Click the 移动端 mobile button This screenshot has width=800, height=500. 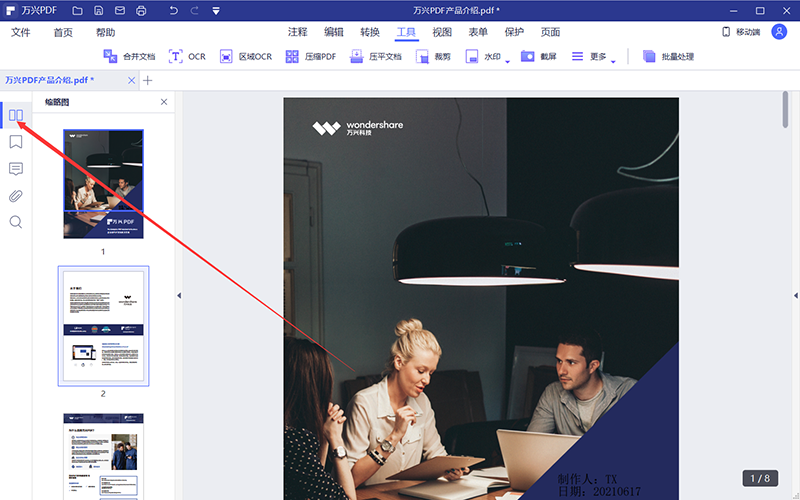[x=741, y=32]
